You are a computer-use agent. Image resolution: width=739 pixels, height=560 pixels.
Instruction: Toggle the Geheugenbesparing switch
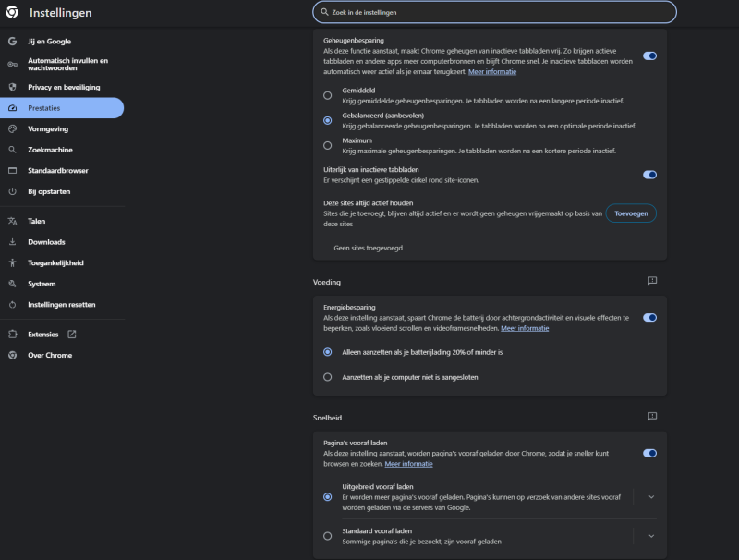tap(649, 55)
